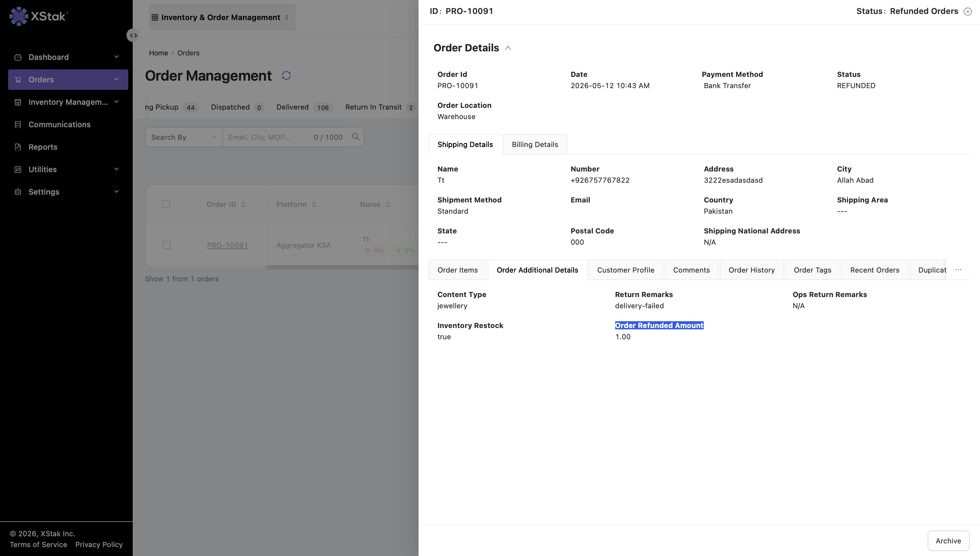Open the Comments tab
Viewport: 980px width, 556px height.
click(691, 270)
